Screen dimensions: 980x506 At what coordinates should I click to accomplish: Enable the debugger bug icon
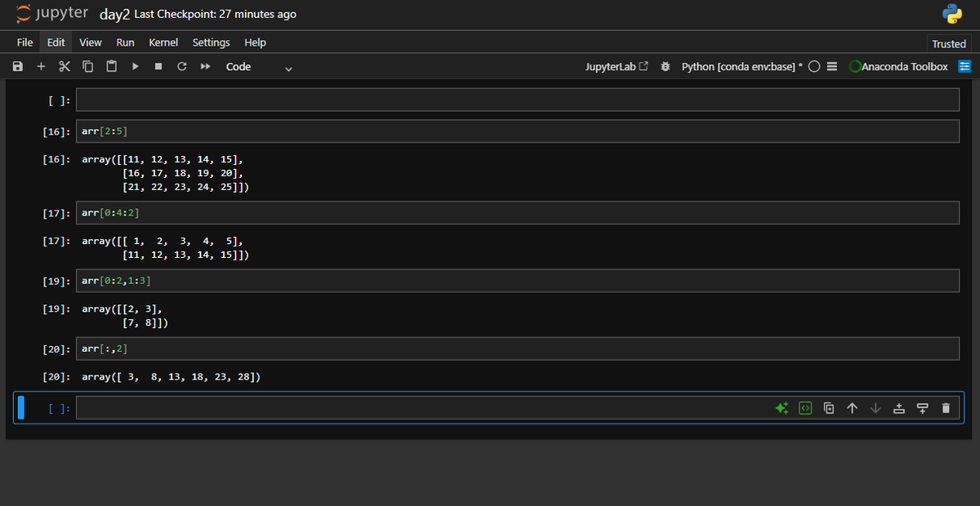coord(666,67)
